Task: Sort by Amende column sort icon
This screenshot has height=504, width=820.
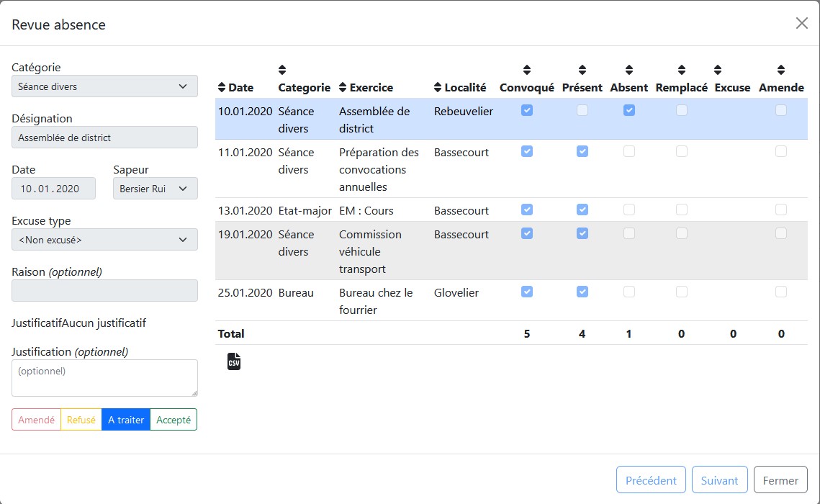Action: [781, 70]
